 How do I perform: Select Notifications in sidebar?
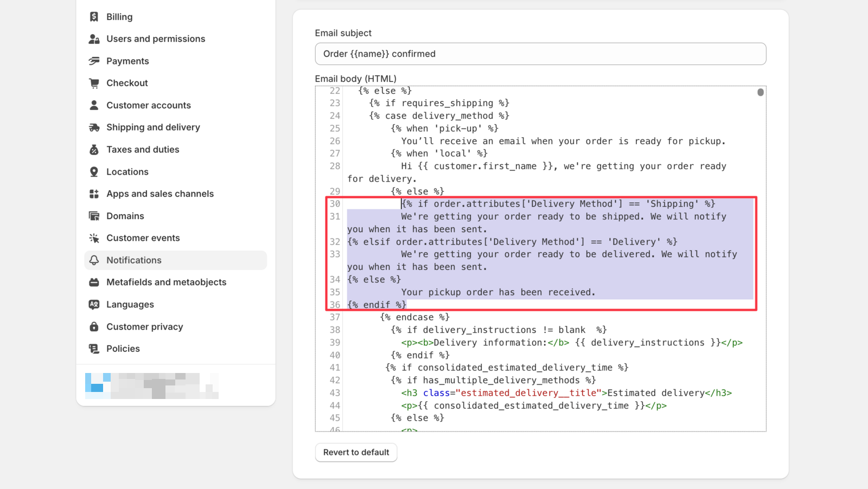coord(175,260)
